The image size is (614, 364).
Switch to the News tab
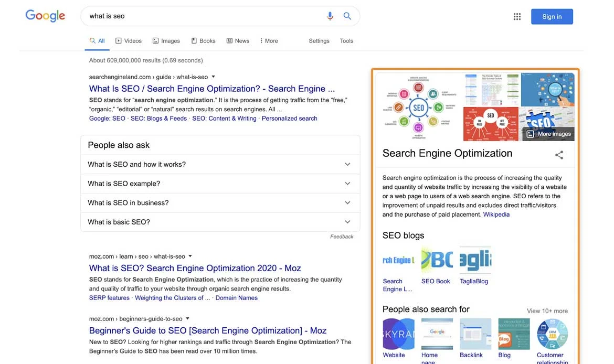click(x=238, y=41)
